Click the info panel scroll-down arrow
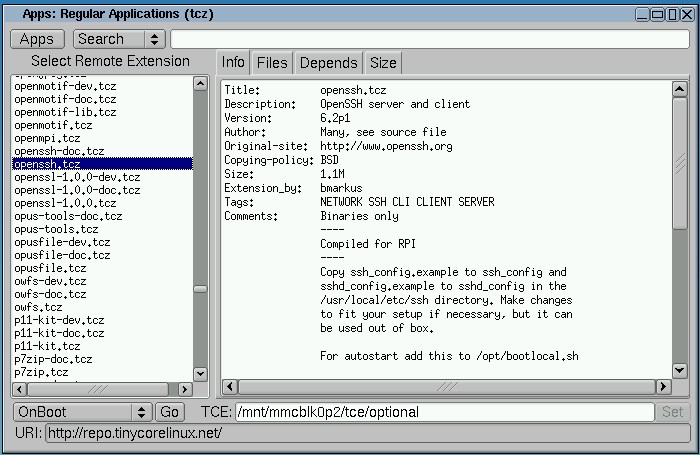Viewport: 700px width, 455px height. [x=680, y=370]
